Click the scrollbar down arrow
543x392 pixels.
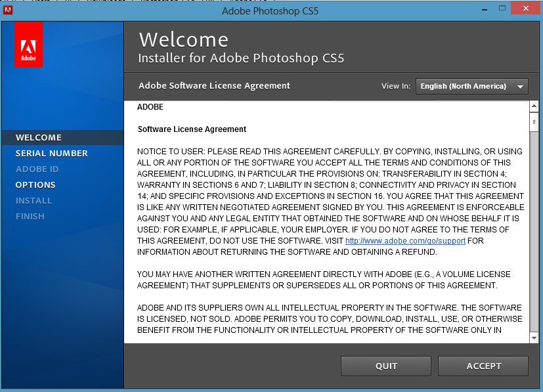(534, 338)
